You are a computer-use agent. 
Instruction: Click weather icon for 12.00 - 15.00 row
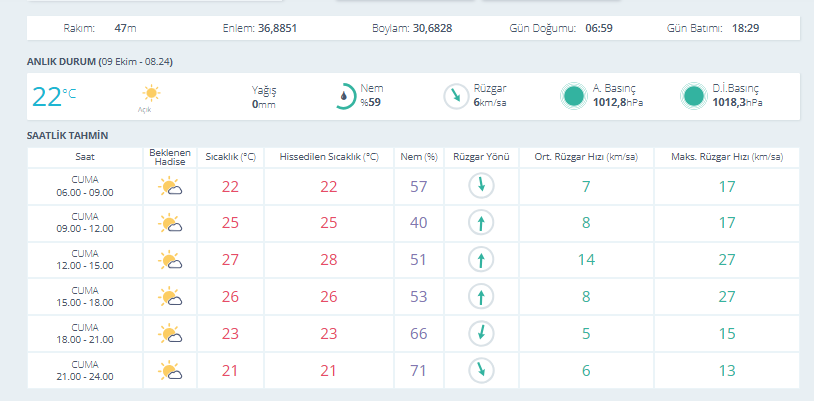tap(170, 260)
